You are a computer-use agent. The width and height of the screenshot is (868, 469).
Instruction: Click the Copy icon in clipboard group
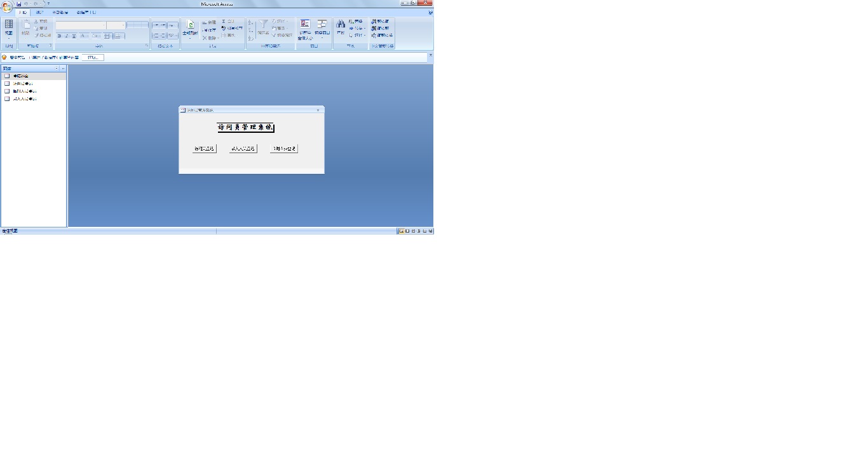point(36,28)
